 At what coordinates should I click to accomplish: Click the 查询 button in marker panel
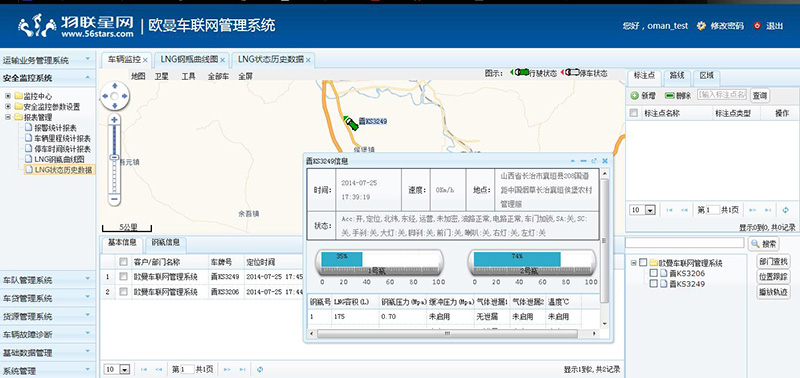point(760,95)
